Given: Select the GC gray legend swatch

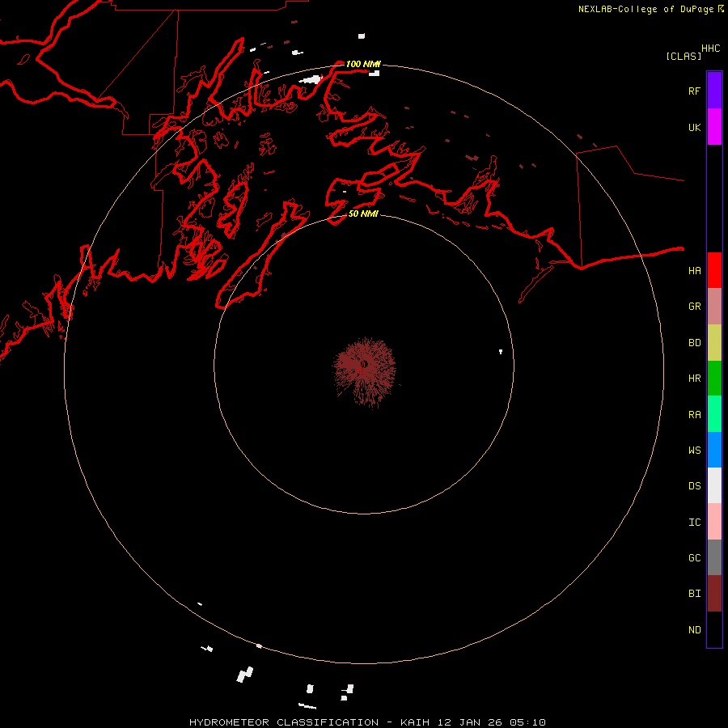Looking at the screenshot, I should coord(714,557).
